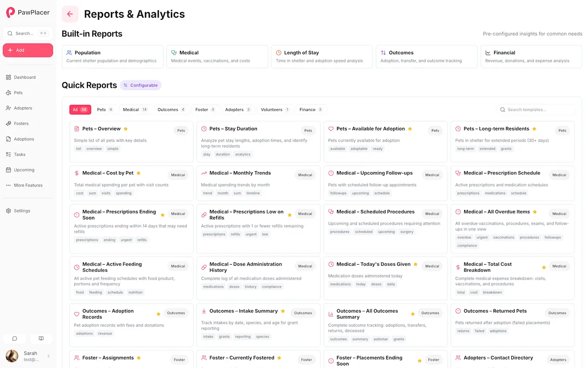Image resolution: width=588 pixels, height=368 pixels.
Task: Open the chat bubble icon bottom left
Action: point(14,339)
